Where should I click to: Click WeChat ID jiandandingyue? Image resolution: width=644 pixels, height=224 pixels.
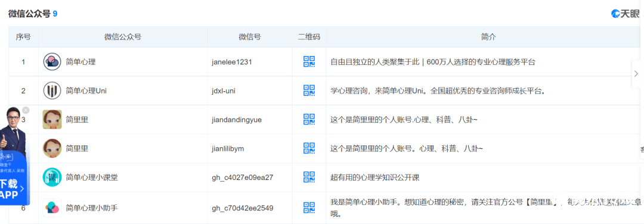tap(237, 119)
